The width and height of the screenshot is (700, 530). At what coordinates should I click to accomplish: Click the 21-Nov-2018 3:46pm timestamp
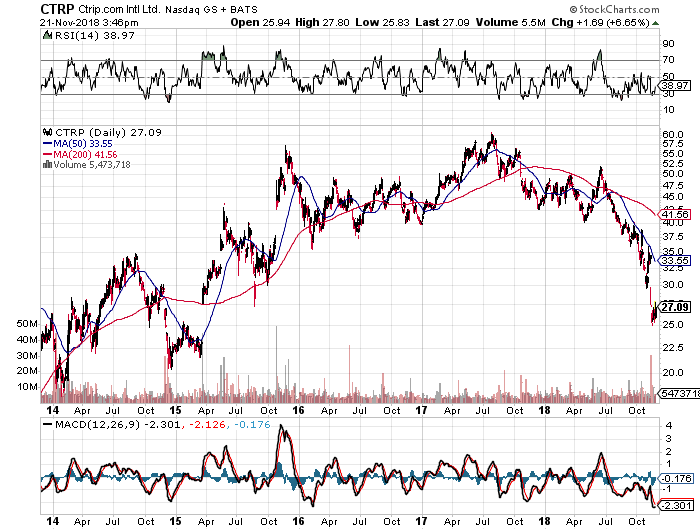tap(89, 22)
